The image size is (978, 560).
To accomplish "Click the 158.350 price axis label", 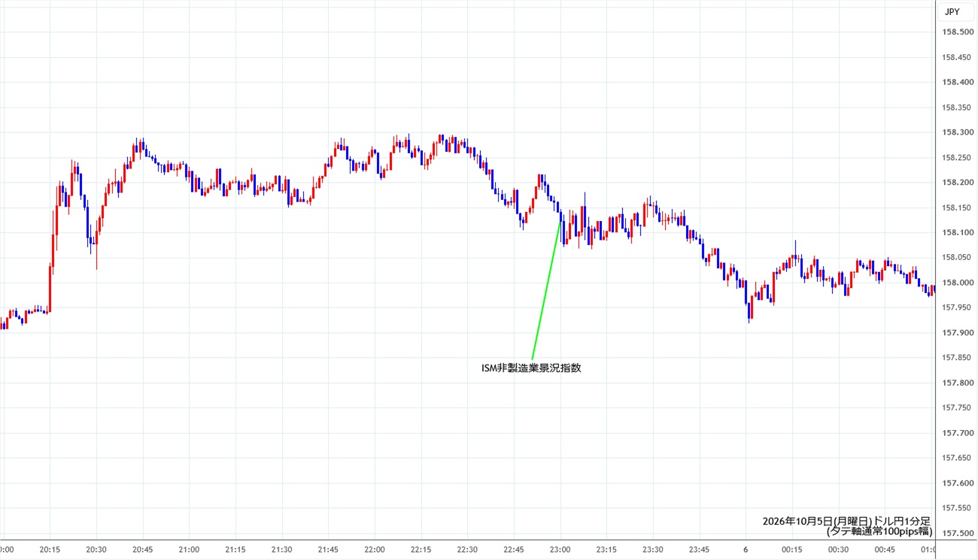I will click(958, 107).
